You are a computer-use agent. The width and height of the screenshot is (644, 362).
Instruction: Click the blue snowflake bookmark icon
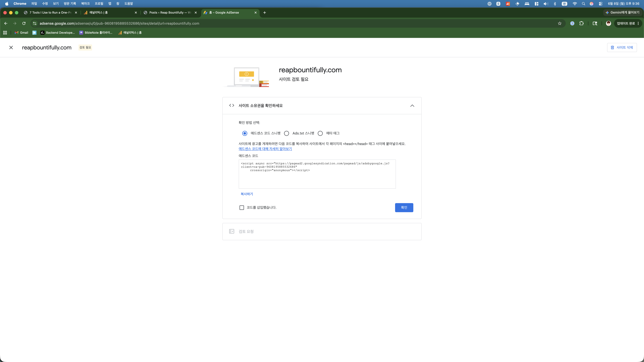pyautogui.click(x=34, y=33)
